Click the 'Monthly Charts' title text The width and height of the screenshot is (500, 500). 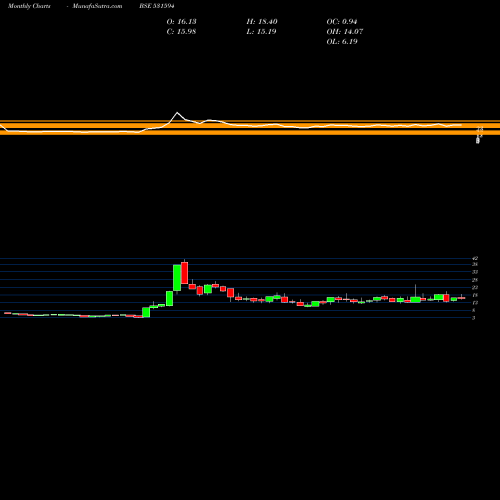pos(29,6)
